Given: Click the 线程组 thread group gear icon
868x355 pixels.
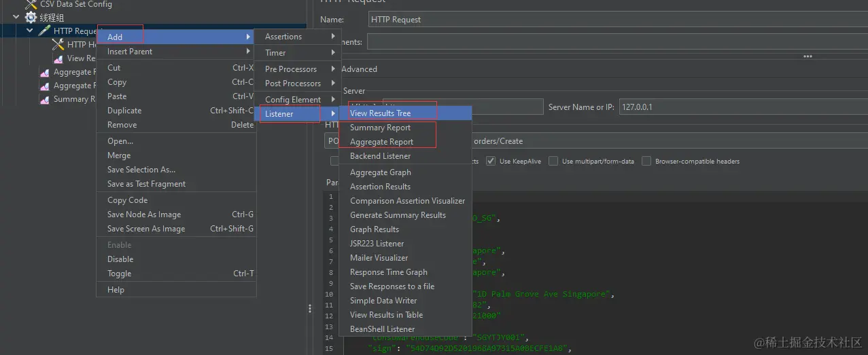Looking at the screenshot, I should click(31, 18).
